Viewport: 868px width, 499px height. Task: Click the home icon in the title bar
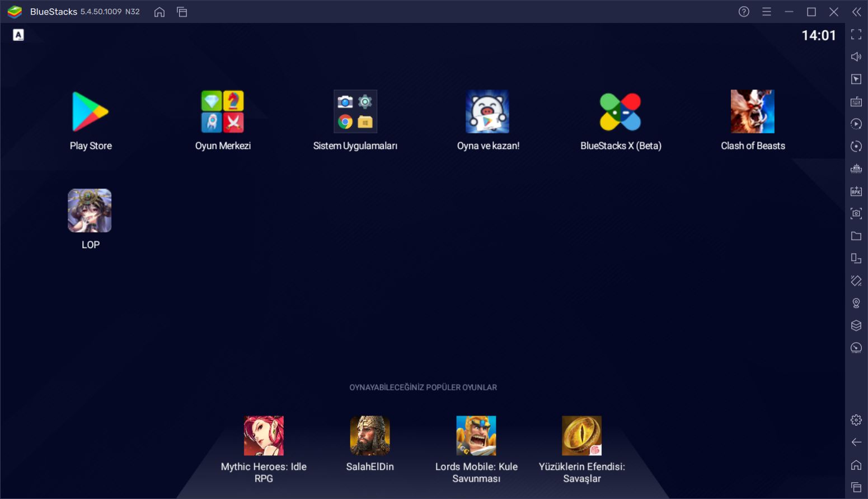click(x=159, y=12)
